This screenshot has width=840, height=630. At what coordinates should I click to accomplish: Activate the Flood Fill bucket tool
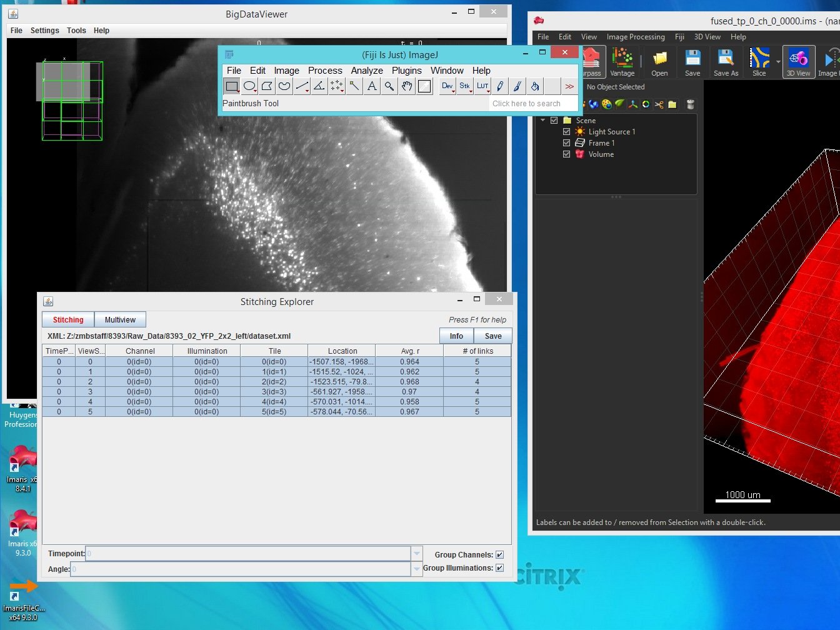[535, 86]
